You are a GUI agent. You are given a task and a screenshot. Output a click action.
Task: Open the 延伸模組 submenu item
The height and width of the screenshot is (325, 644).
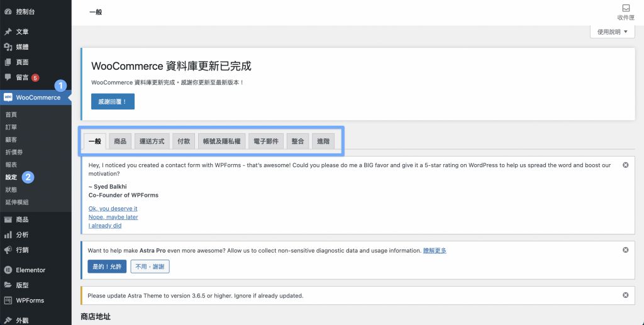(x=17, y=202)
